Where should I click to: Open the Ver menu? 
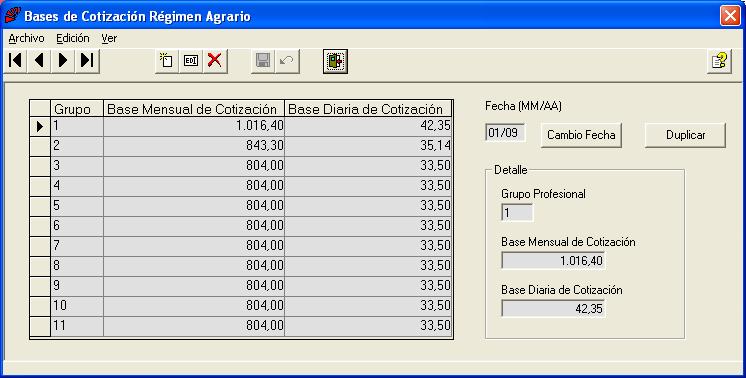pyautogui.click(x=109, y=39)
